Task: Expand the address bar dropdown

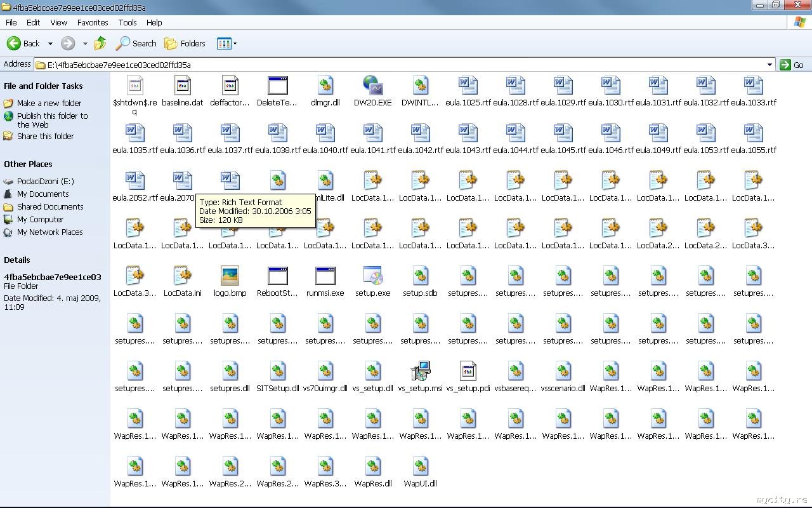Action: 769,65
